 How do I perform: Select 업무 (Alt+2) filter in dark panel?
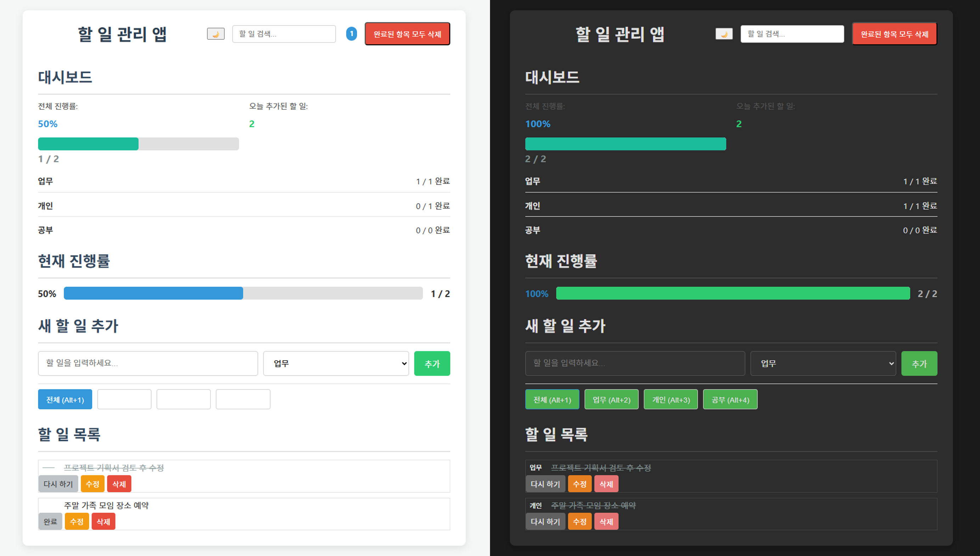click(x=611, y=399)
